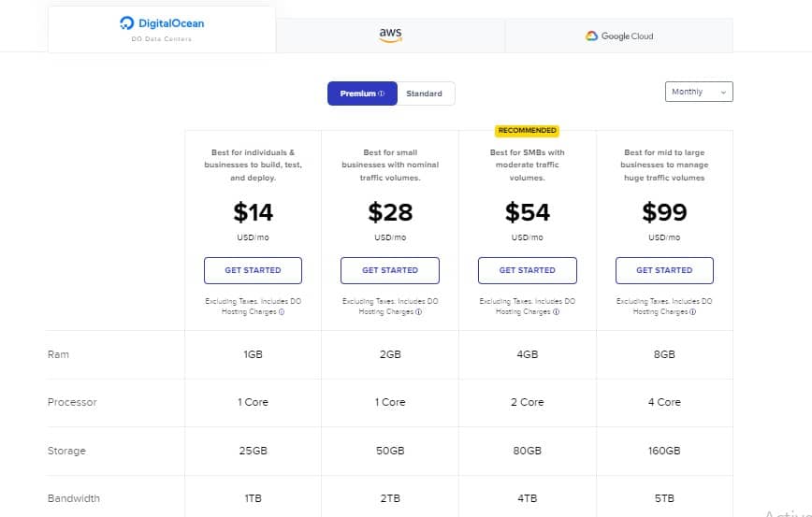Click the $14 price text

coord(253,212)
